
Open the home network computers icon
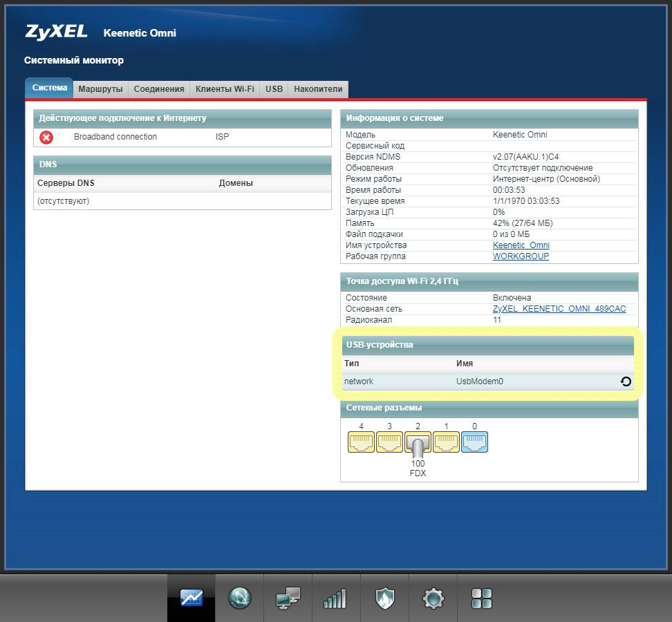288,598
